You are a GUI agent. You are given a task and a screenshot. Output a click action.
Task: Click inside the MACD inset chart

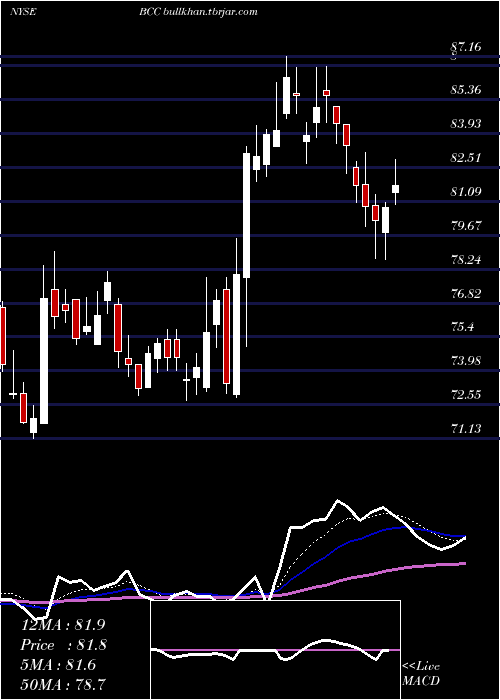[x=275, y=650]
